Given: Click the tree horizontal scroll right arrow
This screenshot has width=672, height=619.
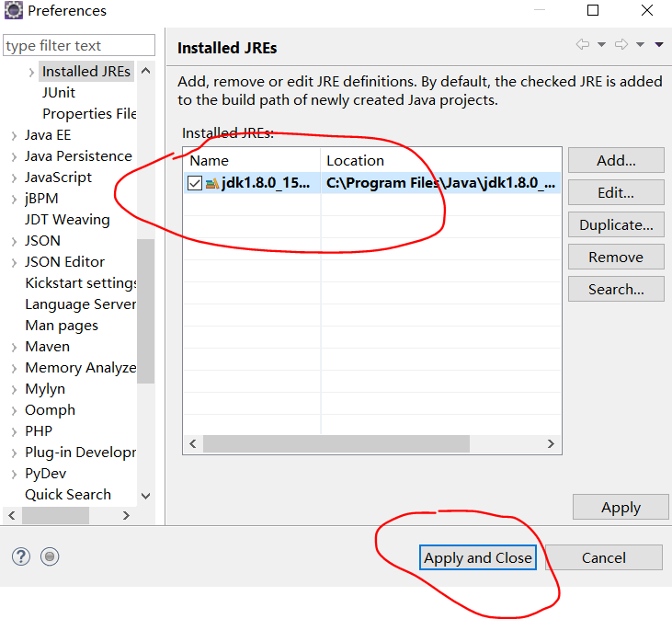Looking at the screenshot, I should (126, 516).
